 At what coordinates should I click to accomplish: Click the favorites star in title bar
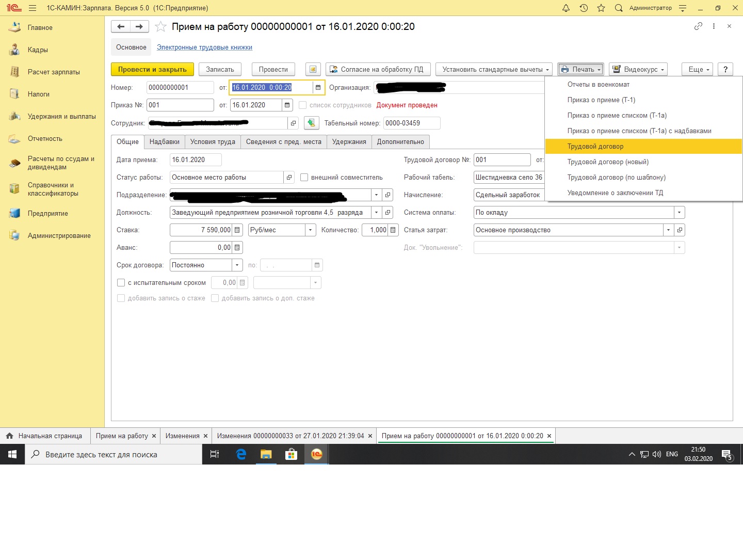(601, 8)
